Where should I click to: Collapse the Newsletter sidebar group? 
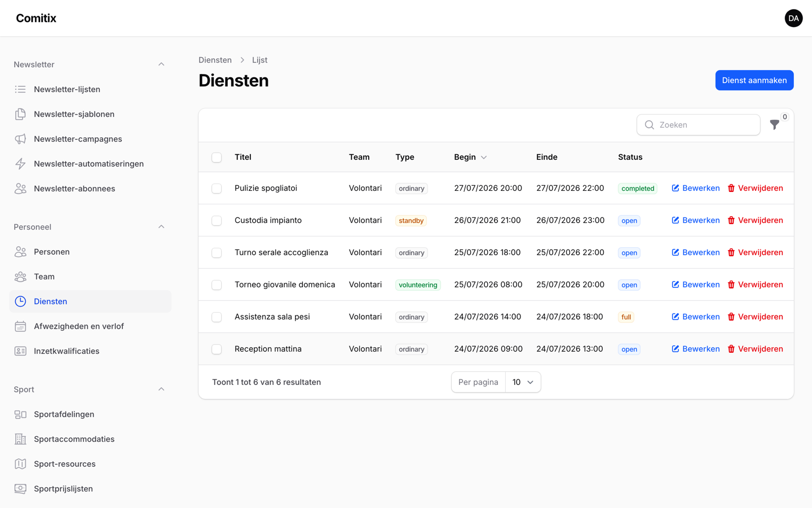coord(161,64)
